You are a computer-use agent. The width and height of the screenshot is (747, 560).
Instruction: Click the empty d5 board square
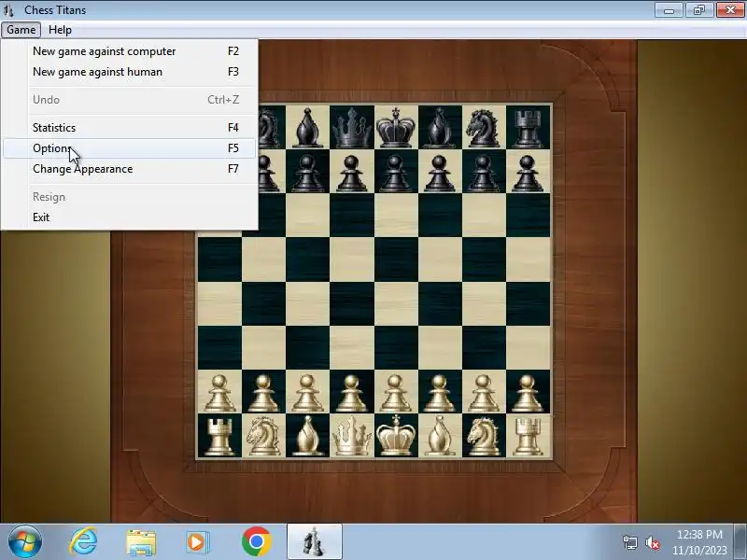pyautogui.click(x=352, y=259)
